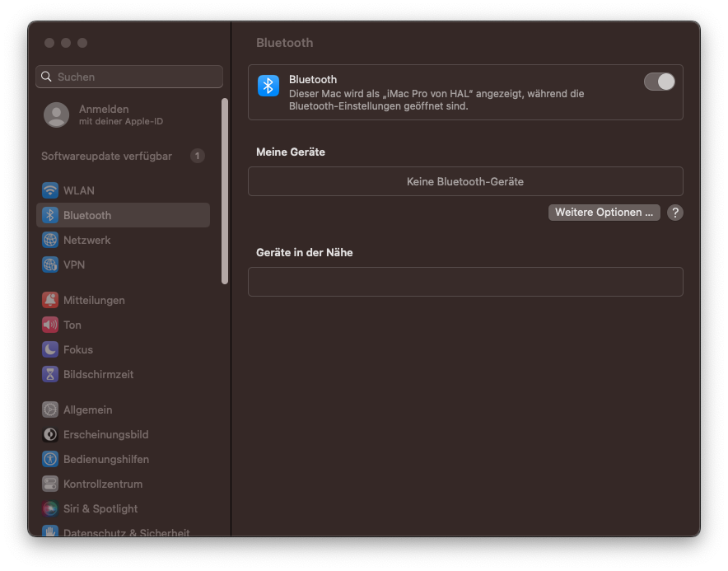
Task: Click the Meine Geräte heading
Action: (x=291, y=152)
